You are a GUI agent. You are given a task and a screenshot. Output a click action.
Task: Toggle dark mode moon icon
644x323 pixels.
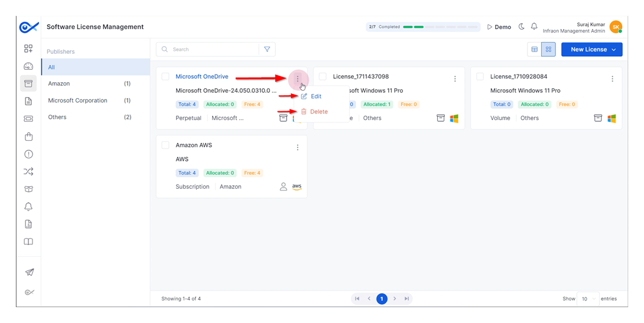(x=521, y=27)
